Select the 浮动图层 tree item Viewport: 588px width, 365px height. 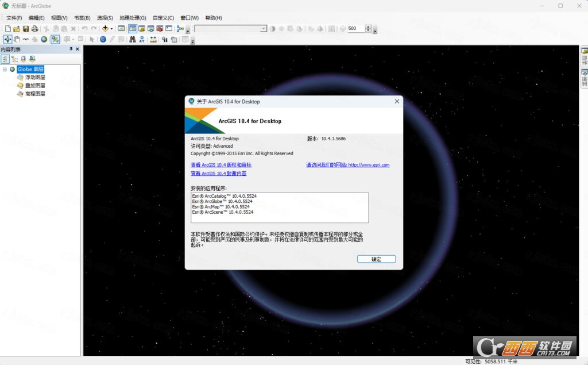(x=35, y=78)
